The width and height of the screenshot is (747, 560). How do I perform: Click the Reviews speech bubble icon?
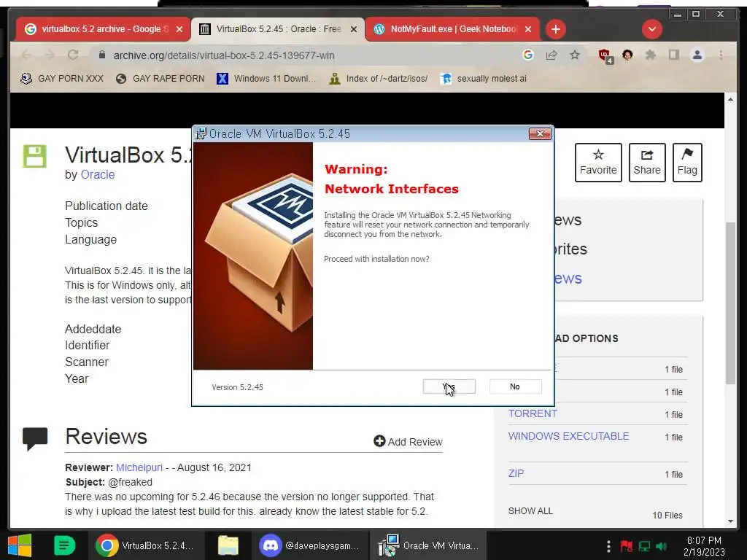[x=35, y=438]
